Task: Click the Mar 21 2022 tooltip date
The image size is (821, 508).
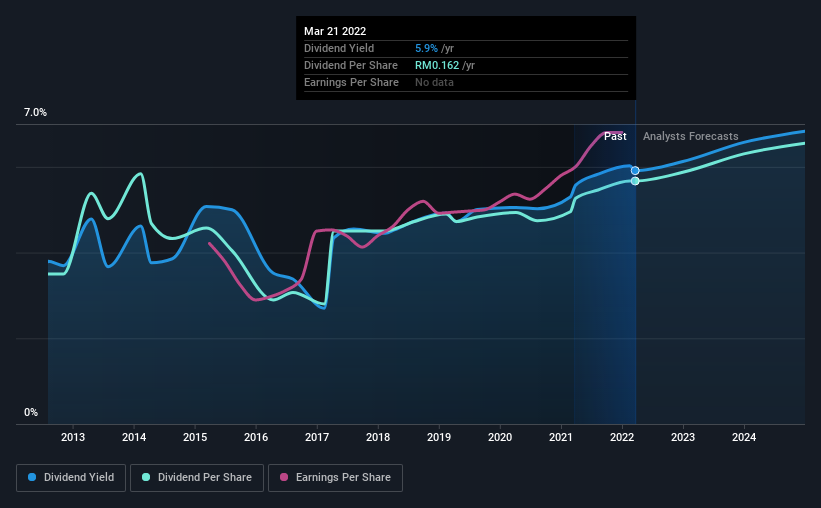Action: 335,31
